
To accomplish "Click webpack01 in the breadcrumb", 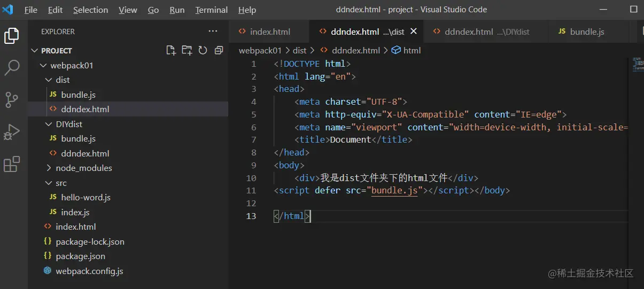I will pos(260,50).
